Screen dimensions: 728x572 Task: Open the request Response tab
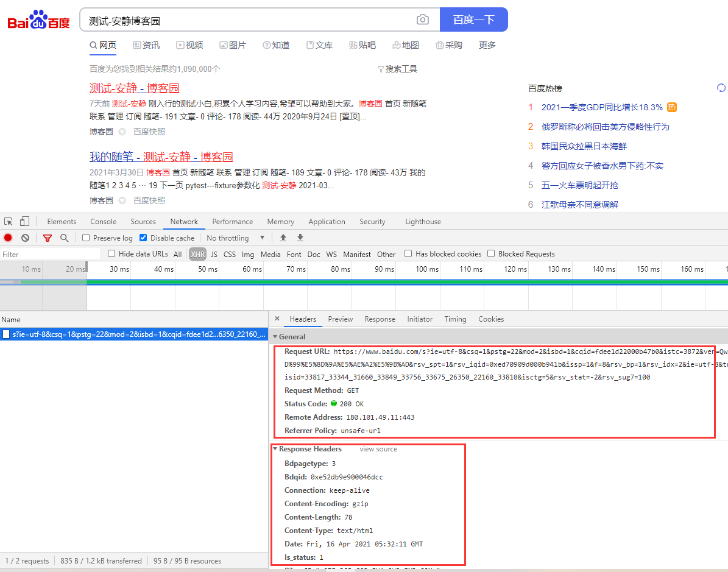click(380, 319)
